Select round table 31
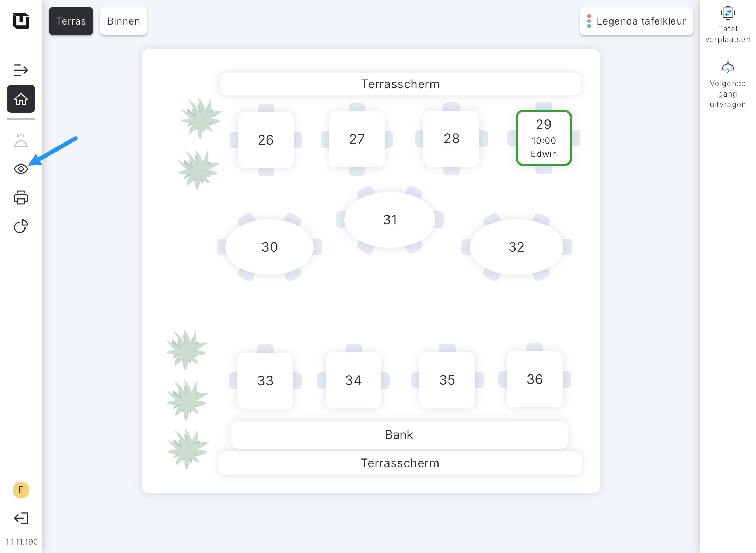The image size is (756, 553). click(x=390, y=220)
